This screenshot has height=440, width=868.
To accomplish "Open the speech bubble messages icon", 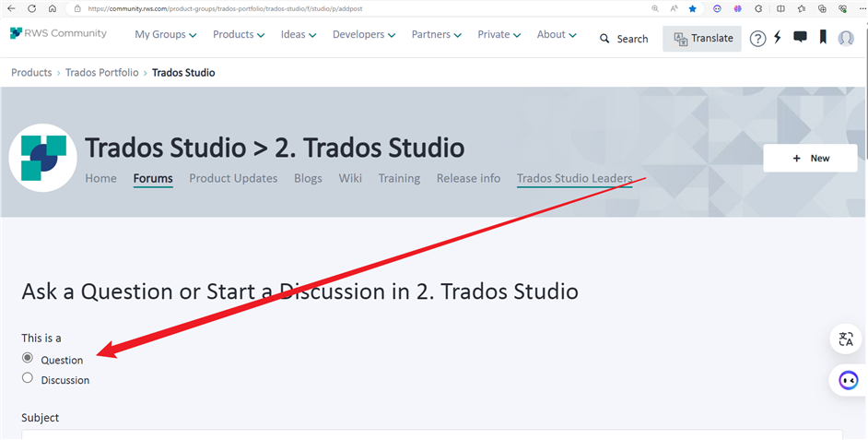I will 800,37.
